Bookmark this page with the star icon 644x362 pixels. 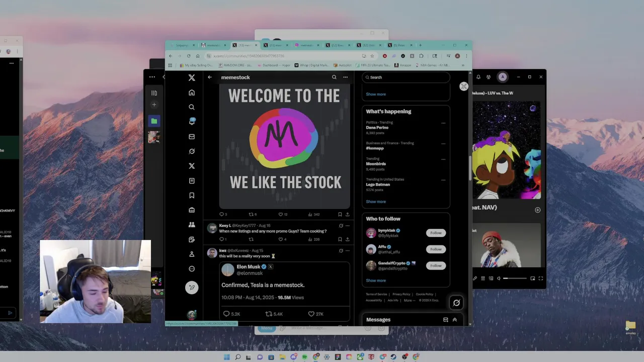tap(372, 56)
